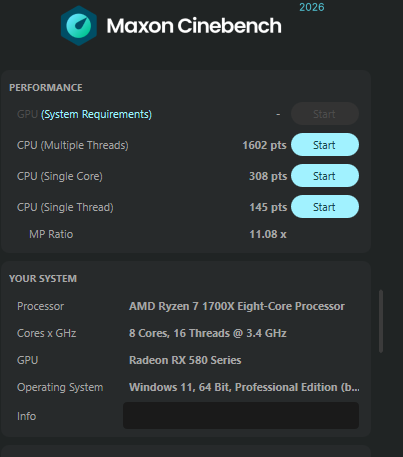Start the CPU Single Thread benchmark
This screenshot has width=403, height=457.
pos(325,207)
